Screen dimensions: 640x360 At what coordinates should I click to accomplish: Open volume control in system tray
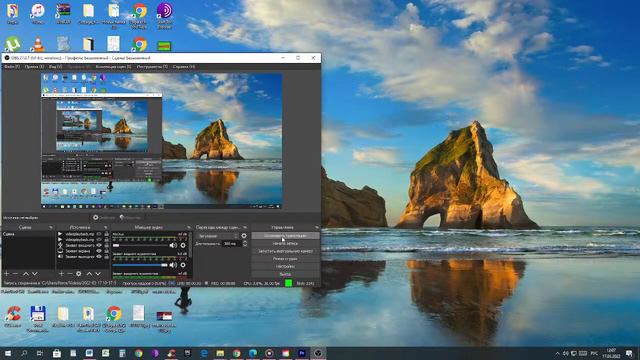[566, 353]
